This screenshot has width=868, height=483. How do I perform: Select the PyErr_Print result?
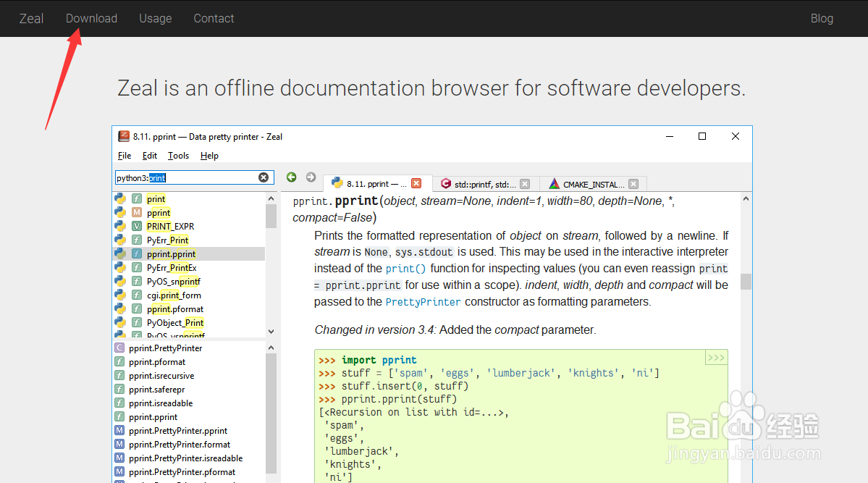168,240
